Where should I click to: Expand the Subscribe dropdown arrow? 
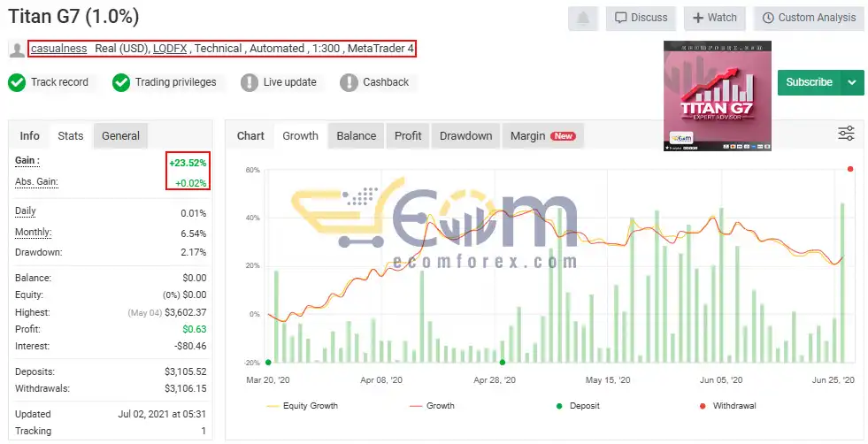[852, 82]
